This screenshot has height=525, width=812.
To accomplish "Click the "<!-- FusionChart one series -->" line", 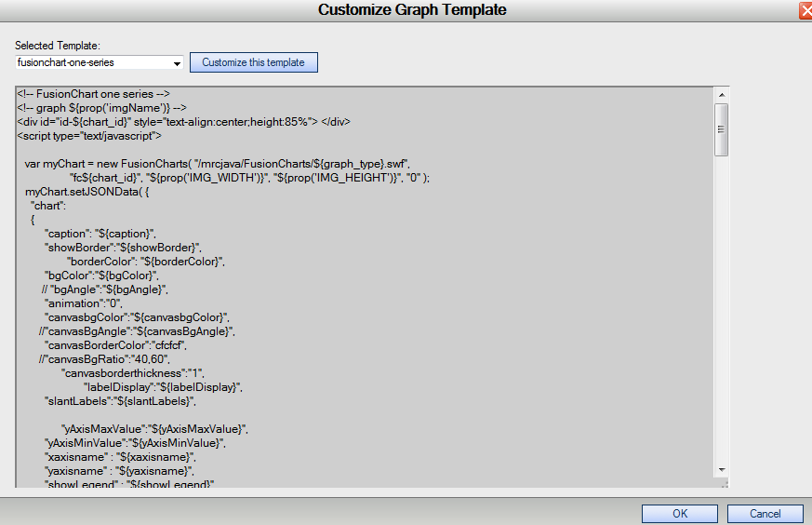I will [93, 94].
